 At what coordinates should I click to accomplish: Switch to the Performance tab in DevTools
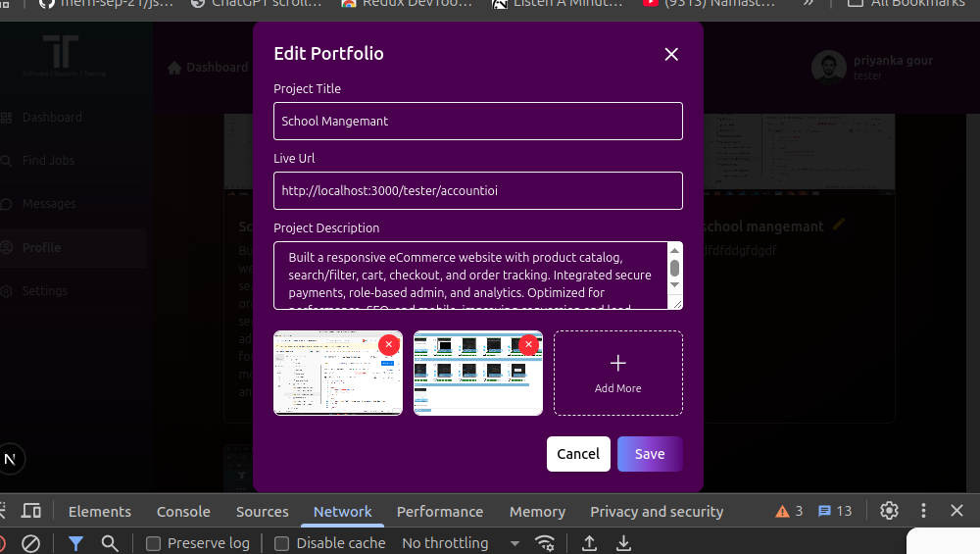point(439,511)
